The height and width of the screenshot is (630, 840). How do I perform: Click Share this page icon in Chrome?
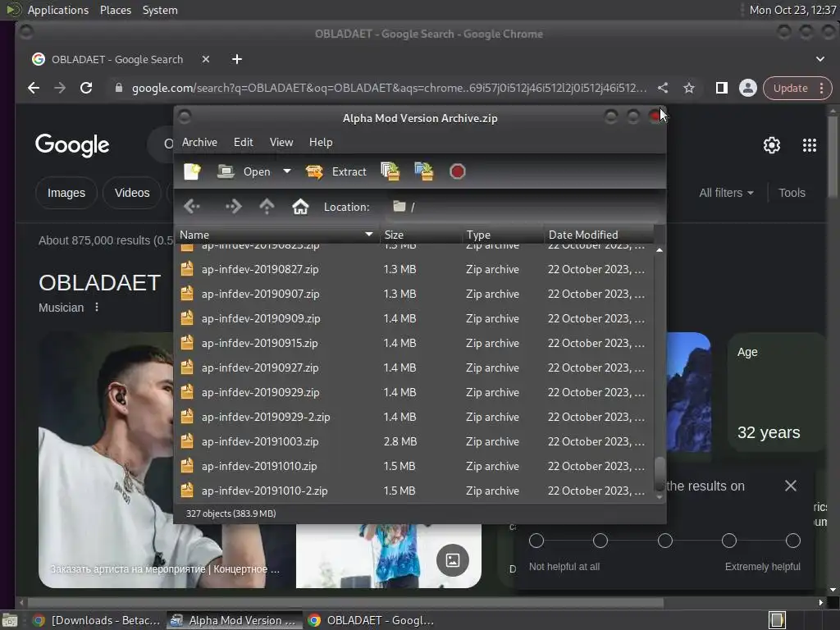(x=663, y=88)
